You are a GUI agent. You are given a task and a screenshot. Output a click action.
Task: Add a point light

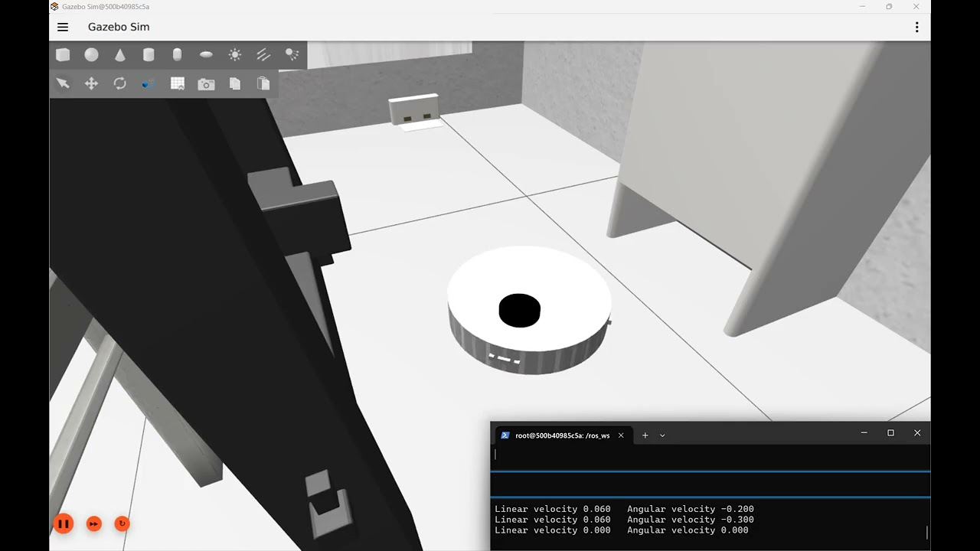coord(235,54)
